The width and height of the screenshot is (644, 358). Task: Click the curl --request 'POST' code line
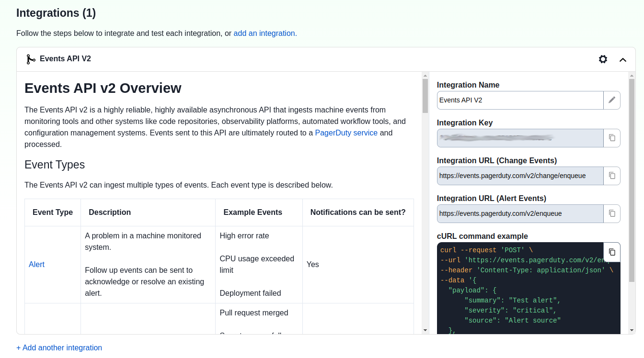486,250
